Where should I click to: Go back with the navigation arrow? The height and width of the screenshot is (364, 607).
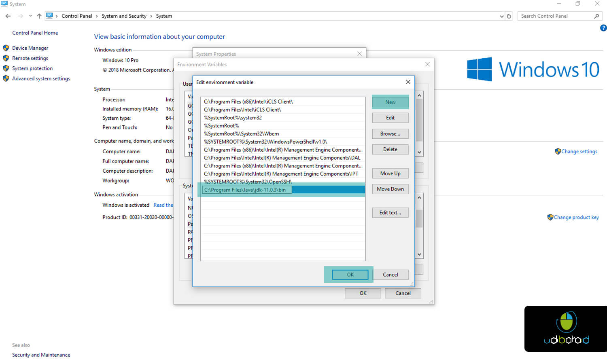click(x=8, y=16)
